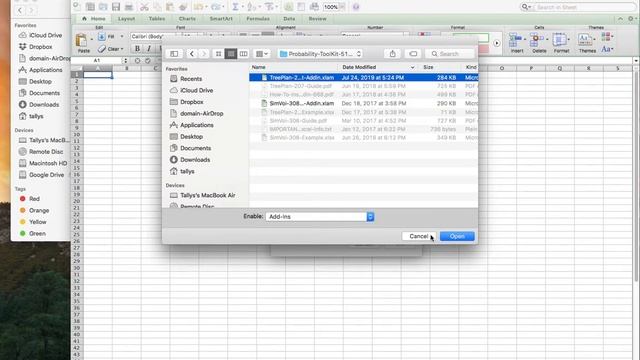Click the Open button
This screenshot has width=640, height=360.
(x=457, y=236)
